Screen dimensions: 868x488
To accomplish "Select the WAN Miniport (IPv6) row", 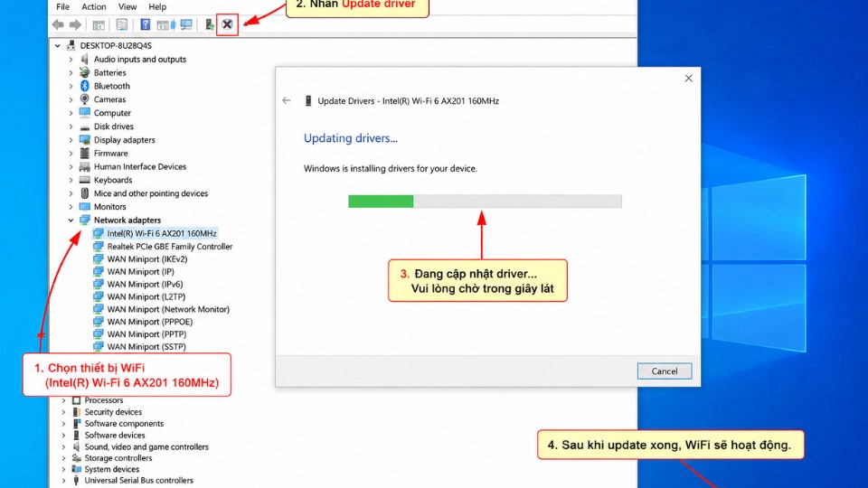I will tap(137, 285).
